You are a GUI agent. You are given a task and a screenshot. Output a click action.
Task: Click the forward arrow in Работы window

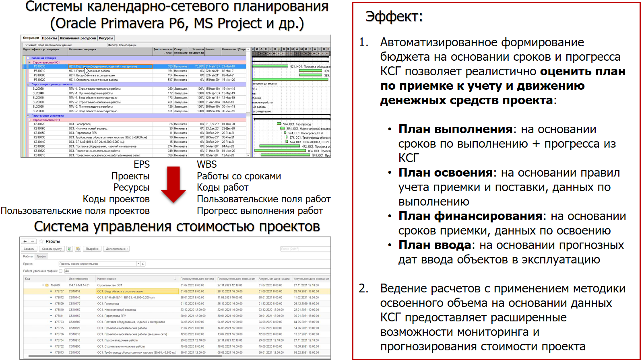click(33, 241)
